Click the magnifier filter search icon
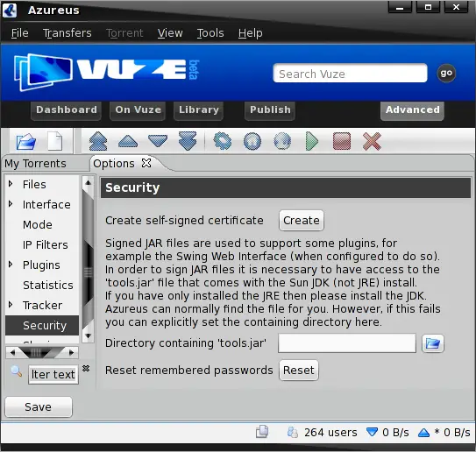The width and height of the screenshot is (476, 452). 16,371
